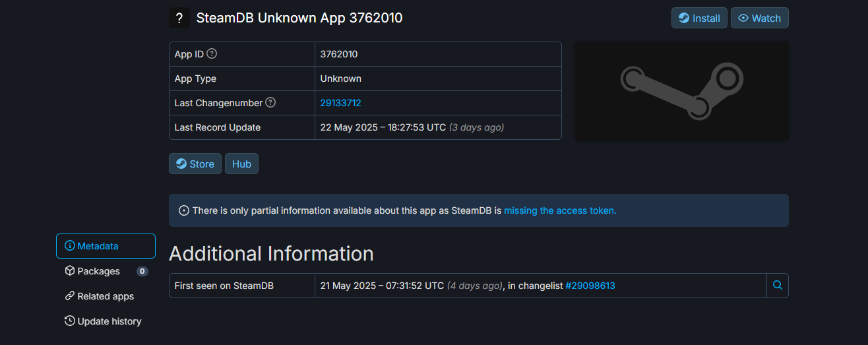Click the circle icon in partial information notice
Screen dimensions: 868x345
[x=184, y=210]
